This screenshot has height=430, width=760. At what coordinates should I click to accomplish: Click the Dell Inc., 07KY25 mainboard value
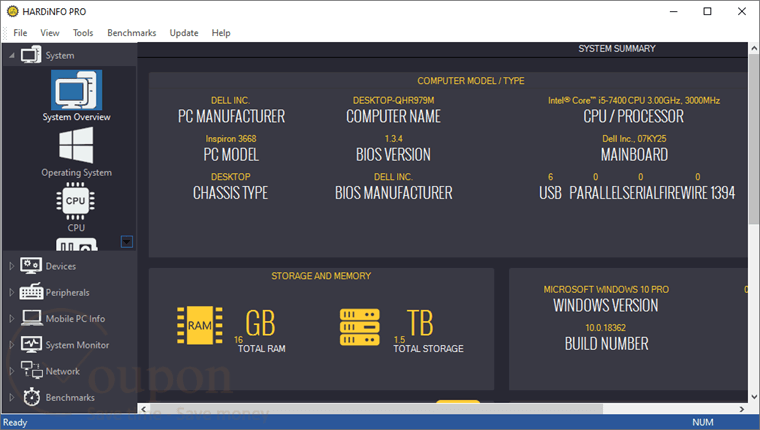pyautogui.click(x=634, y=139)
